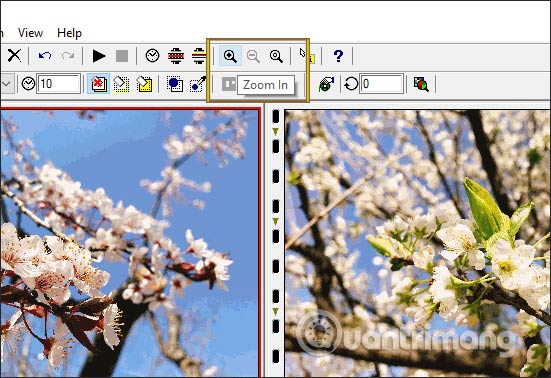
Task: Click the color palette magnifier icon
Action: (x=421, y=84)
